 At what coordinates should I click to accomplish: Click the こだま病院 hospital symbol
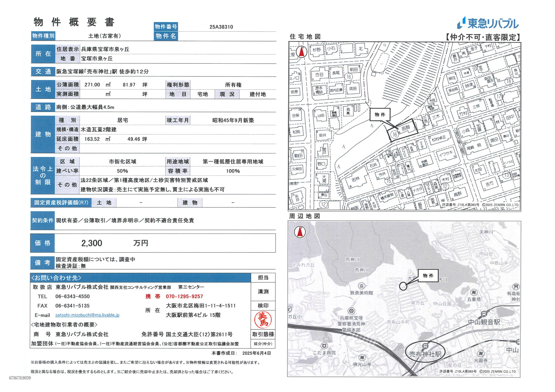(x=324, y=346)
